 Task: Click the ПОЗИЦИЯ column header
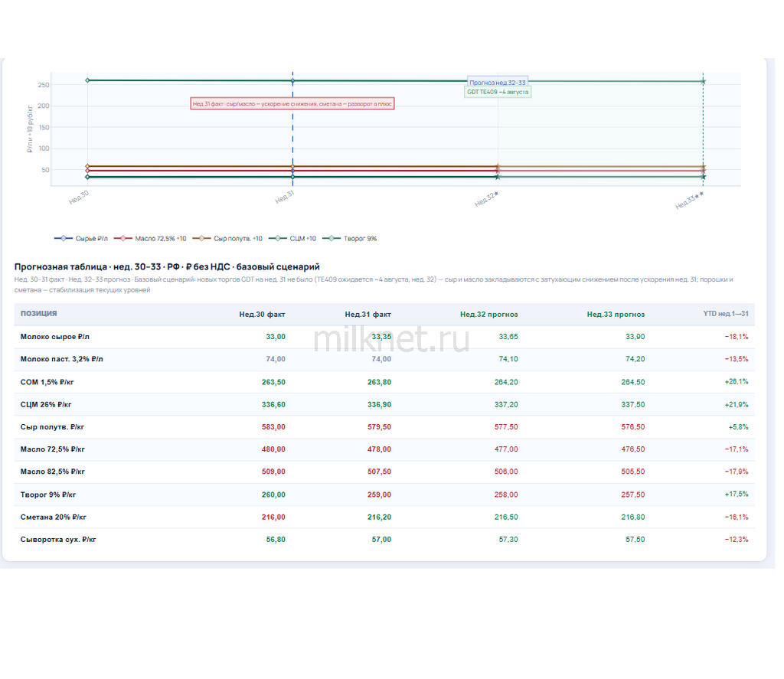pos(38,314)
